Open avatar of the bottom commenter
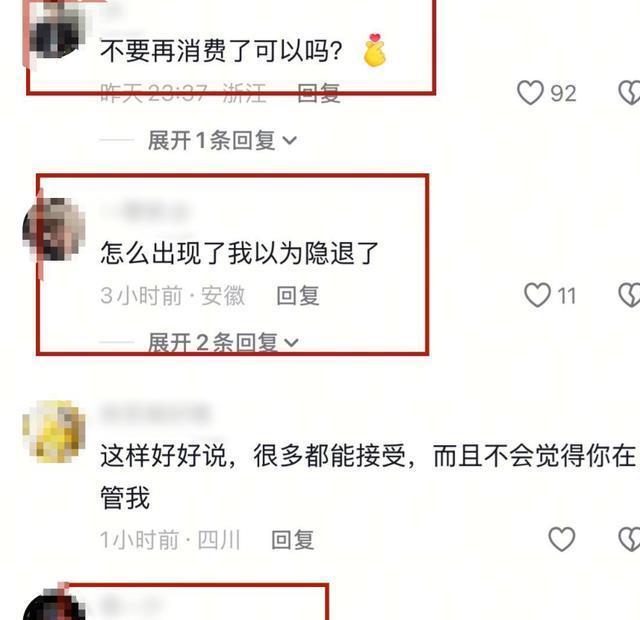This screenshot has height=620, width=640. [x=54, y=605]
